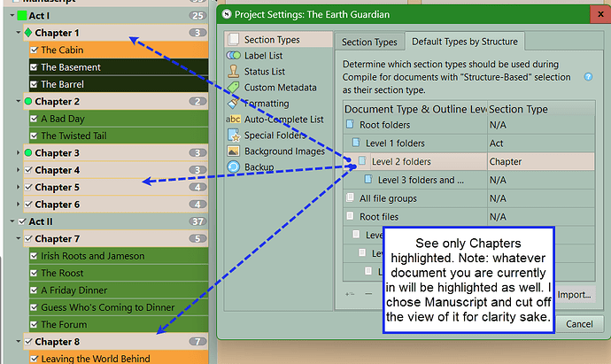The height and width of the screenshot is (364, 611).
Task: Select Custom Metadata in settings sidebar
Action: (280, 88)
